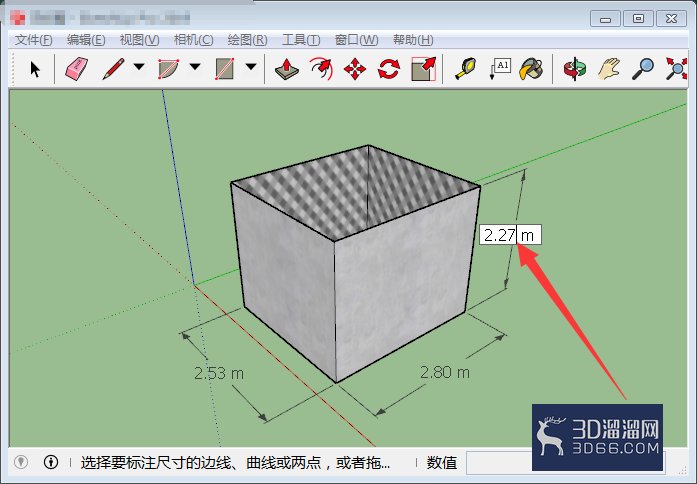The height and width of the screenshot is (484, 697).
Task: Open the 帮助(H) menu
Action: (x=413, y=40)
